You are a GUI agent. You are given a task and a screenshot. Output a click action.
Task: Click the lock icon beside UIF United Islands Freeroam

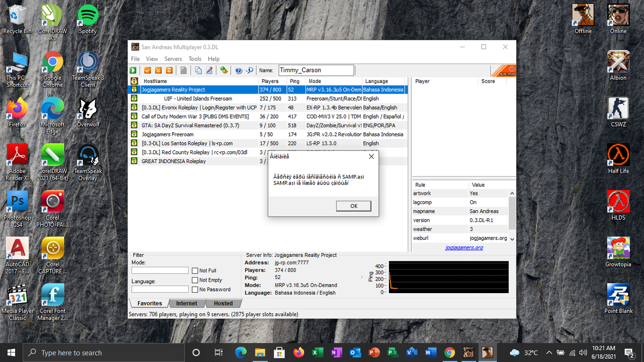click(x=134, y=99)
